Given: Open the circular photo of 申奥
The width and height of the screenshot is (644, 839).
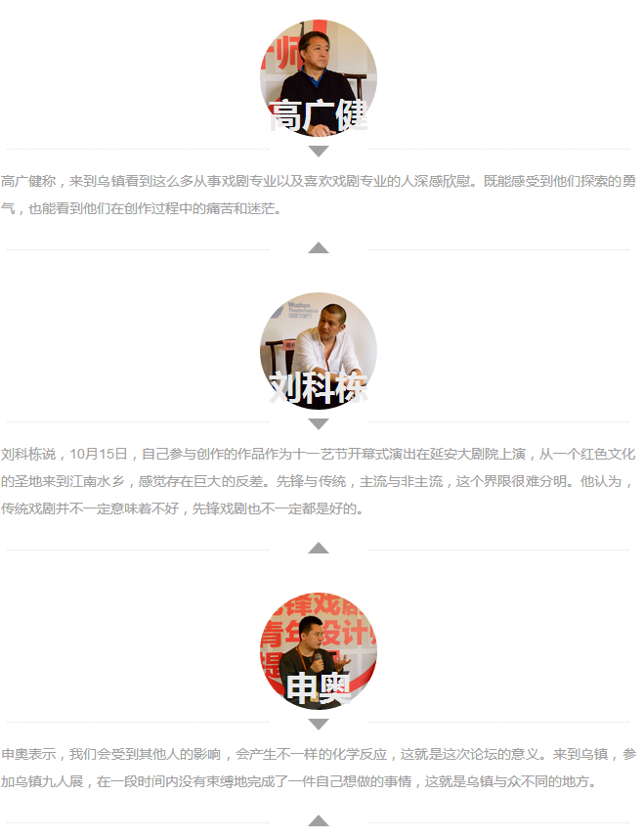Looking at the screenshot, I should [319, 651].
